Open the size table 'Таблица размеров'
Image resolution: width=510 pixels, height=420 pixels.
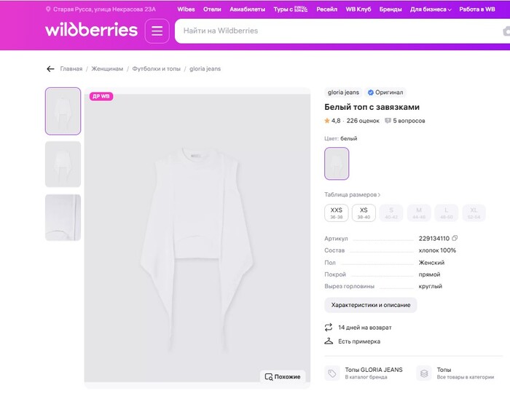pos(352,195)
